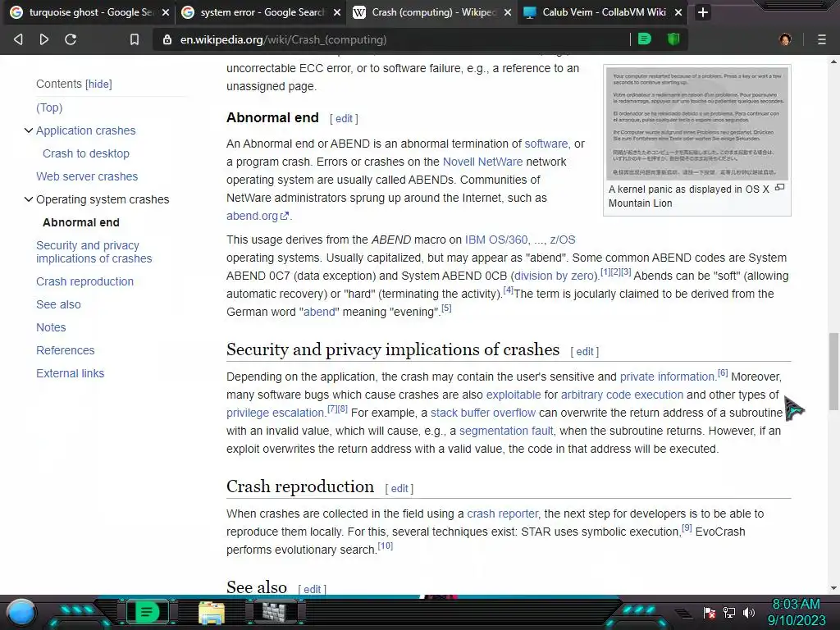Go to Web server crashes in contents
The height and width of the screenshot is (630, 840).
click(x=87, y=177)
